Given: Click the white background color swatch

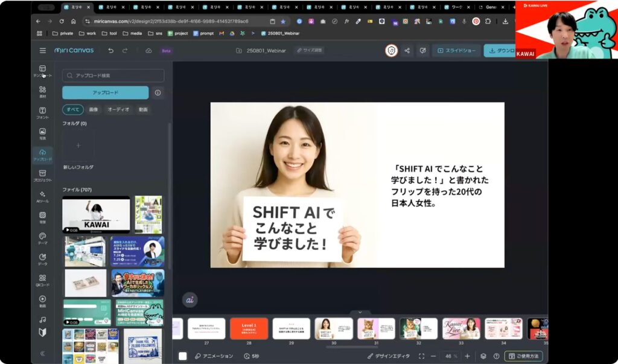Looking at the screenshot, I should click(183, 356).
